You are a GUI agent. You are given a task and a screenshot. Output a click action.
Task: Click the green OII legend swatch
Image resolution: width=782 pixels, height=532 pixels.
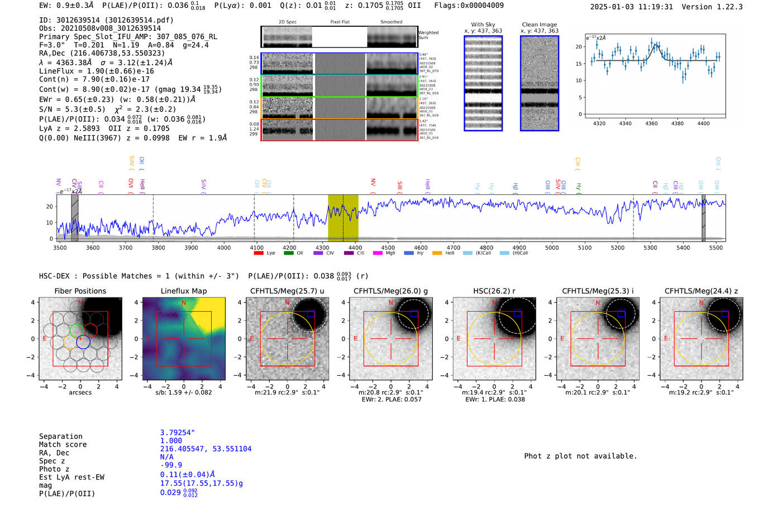(x=288, y=253)
